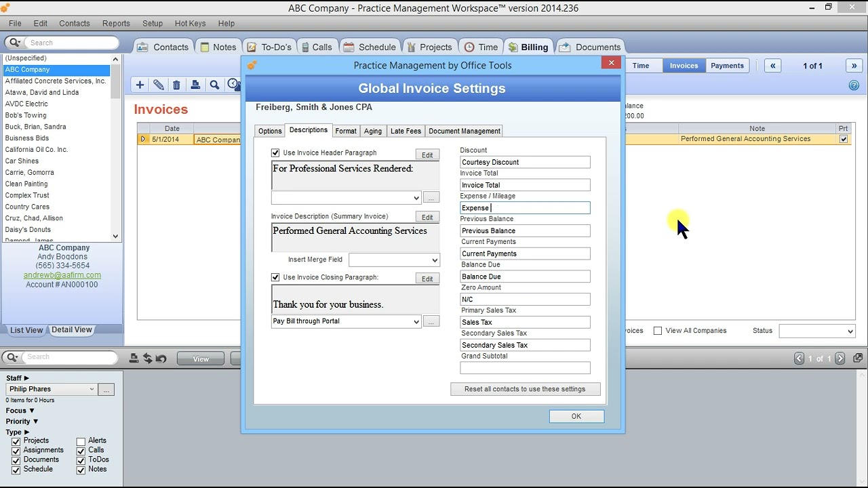Collapse the Priority section
Screen dimensions: 868x488
[35, 422]
